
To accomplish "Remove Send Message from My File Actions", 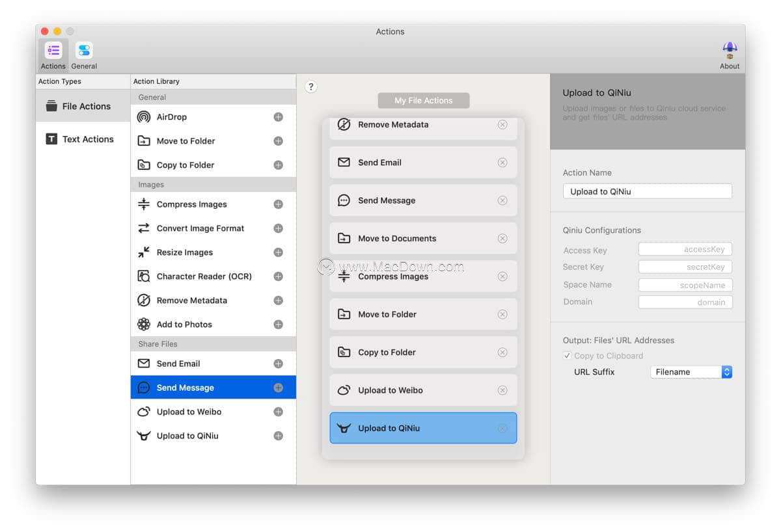I will tap(502, 200).
